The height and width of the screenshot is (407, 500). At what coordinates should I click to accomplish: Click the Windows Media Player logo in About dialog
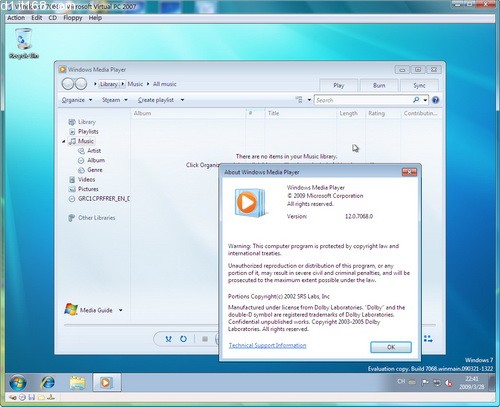250,202
